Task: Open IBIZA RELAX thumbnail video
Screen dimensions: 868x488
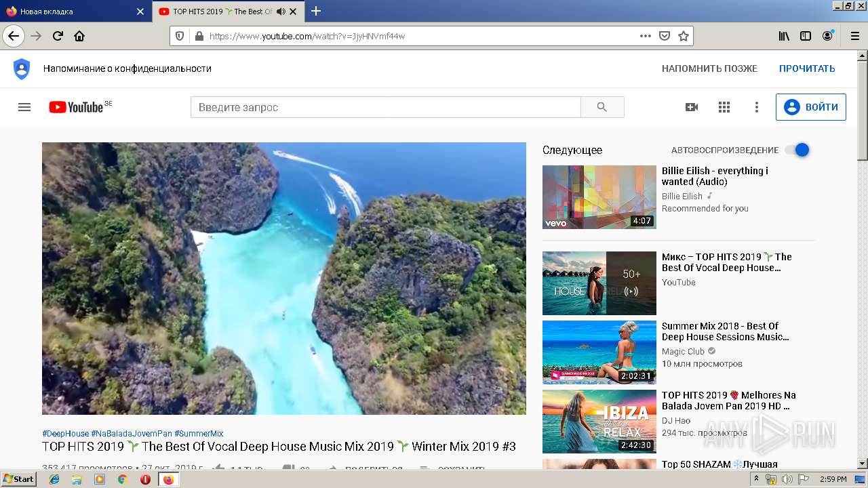Action: point(599,422)
